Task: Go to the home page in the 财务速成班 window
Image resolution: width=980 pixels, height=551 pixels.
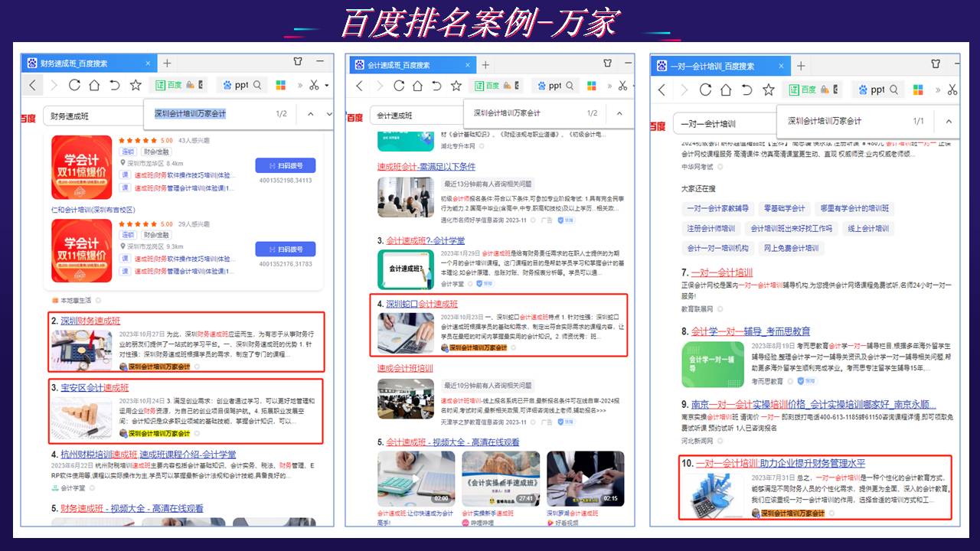Action: coord(94,86)
